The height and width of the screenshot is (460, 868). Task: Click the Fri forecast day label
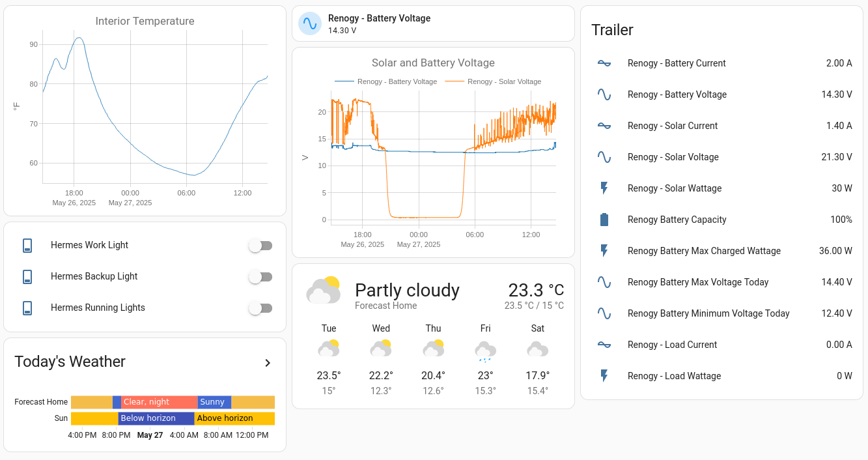[486, 328]
